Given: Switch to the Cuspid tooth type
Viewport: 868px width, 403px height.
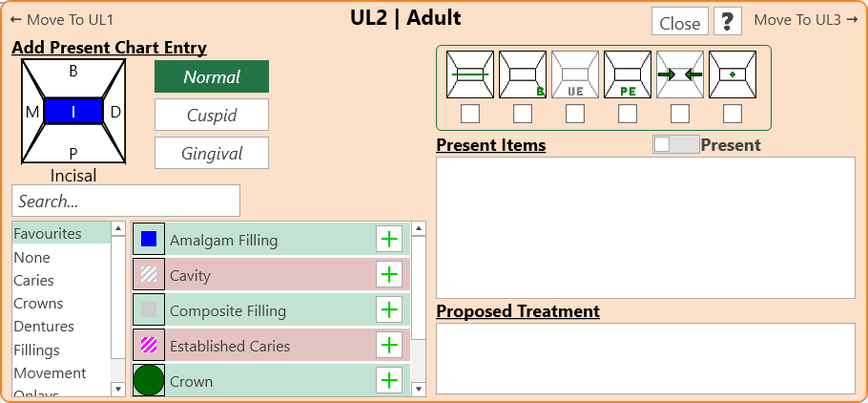Looking at the screenshot, I should [212, 115].
